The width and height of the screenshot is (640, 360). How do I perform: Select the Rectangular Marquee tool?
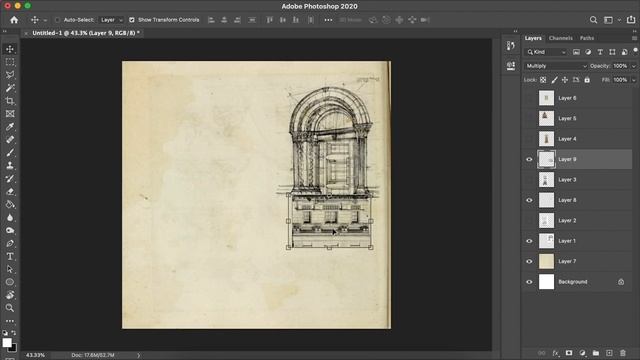10,62
